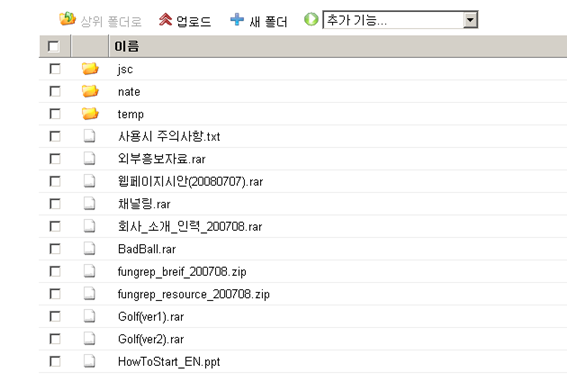
Task: Check the box for Golf(ver1).rar
Action: pos(55,316)
